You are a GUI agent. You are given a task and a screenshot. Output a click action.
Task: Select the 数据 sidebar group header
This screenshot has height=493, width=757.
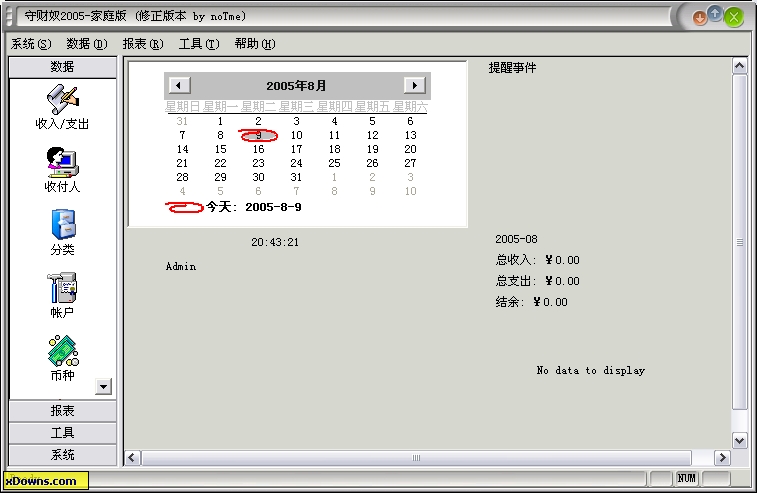[x=62, y=67]
